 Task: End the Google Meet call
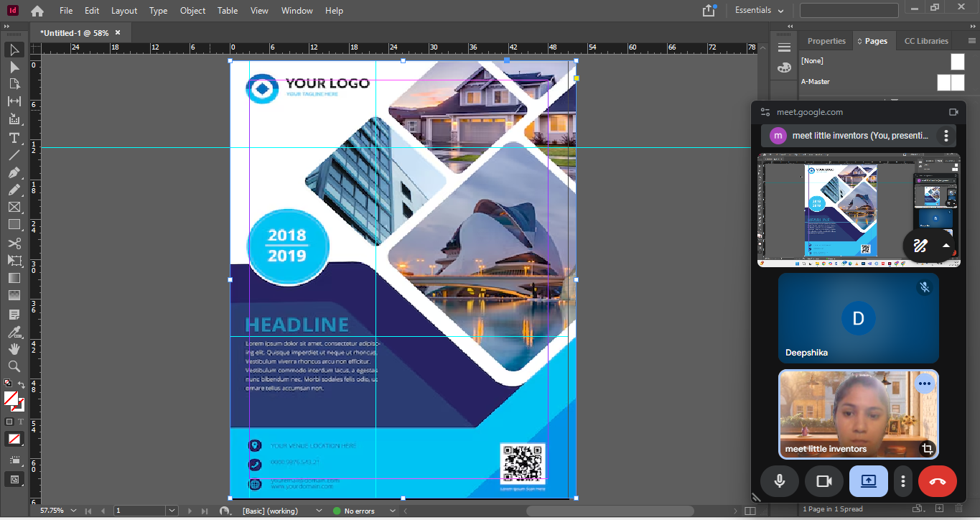937,481
